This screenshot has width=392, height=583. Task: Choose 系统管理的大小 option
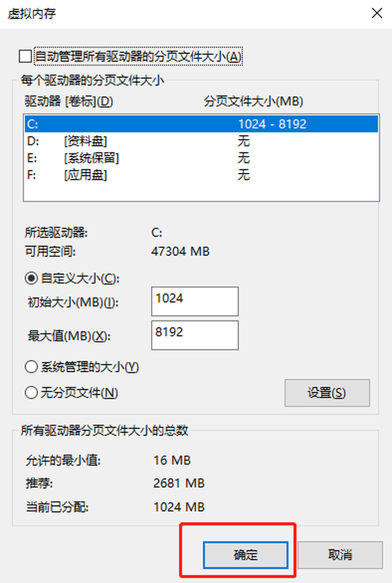point(31,367)
